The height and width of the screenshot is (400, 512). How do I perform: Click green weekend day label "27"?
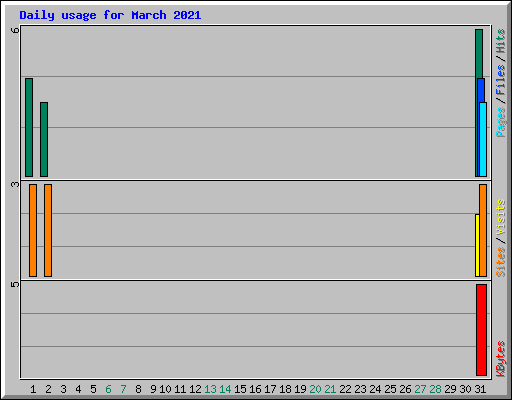(420, 389)
